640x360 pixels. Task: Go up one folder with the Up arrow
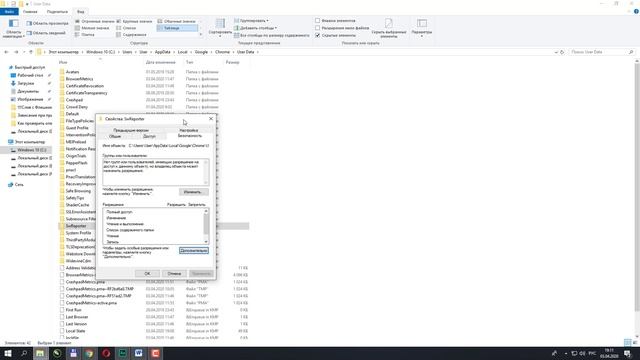[31, 52]
